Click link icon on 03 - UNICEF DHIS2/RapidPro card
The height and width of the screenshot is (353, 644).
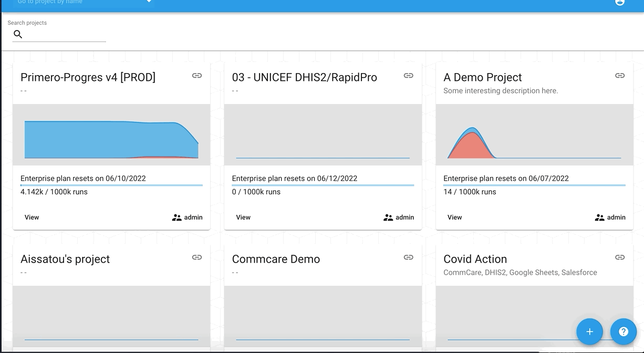[408, 76]
